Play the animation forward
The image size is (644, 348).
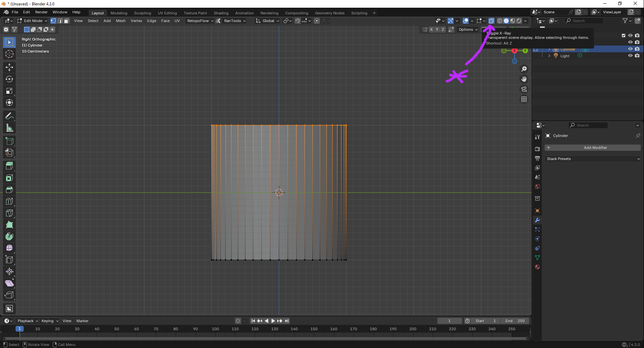click(273, 321)
